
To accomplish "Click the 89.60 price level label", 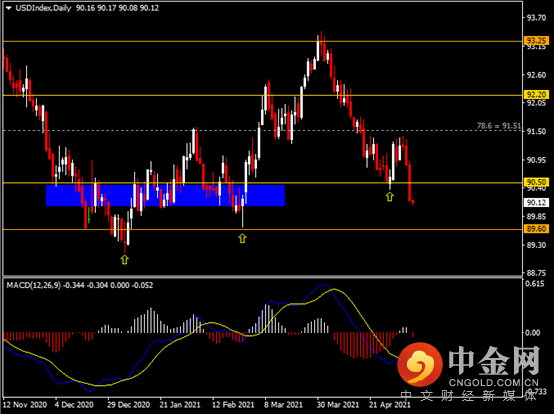I will (536, 229).
